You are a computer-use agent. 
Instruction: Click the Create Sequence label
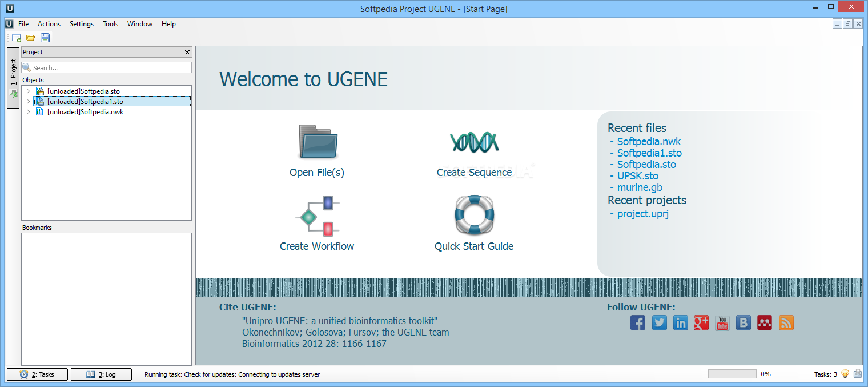pos(474,173)
